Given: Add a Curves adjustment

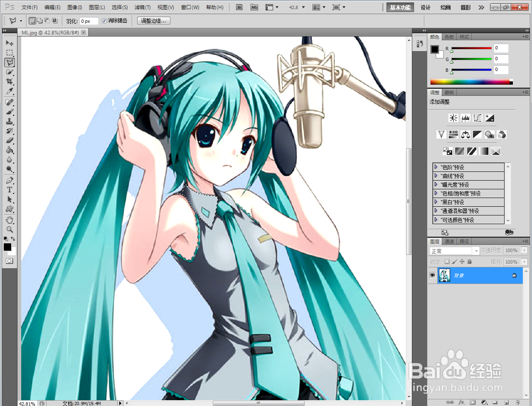Looking at the screenshot, I should coord(478,118).
